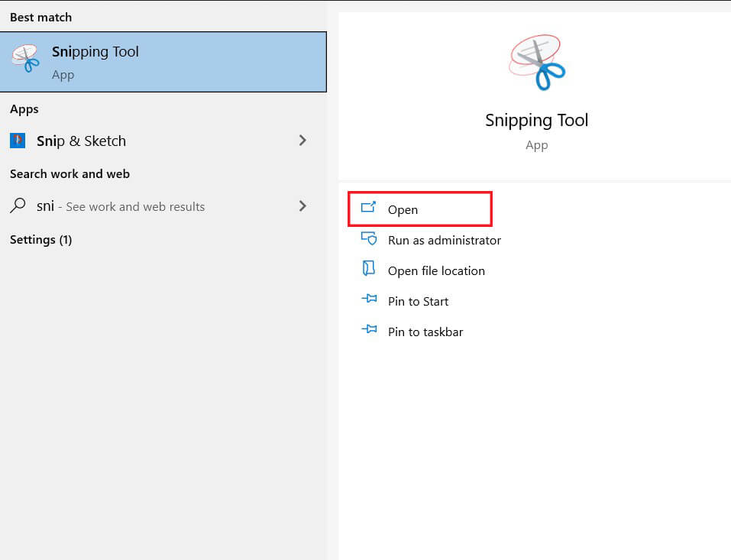Click the Snip & Sketch search result
Viewport: 731px width, 560px height.
(x=80, y=141)
